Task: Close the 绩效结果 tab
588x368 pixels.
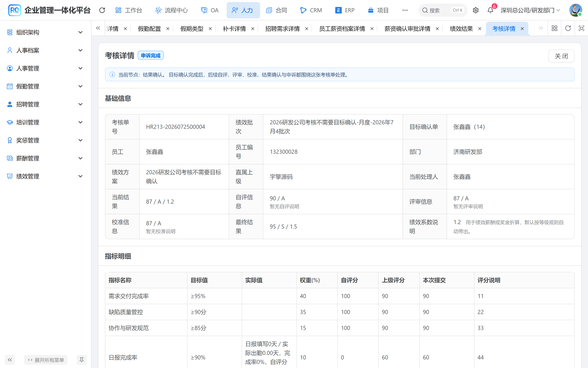Action: [x=480, y=29]
